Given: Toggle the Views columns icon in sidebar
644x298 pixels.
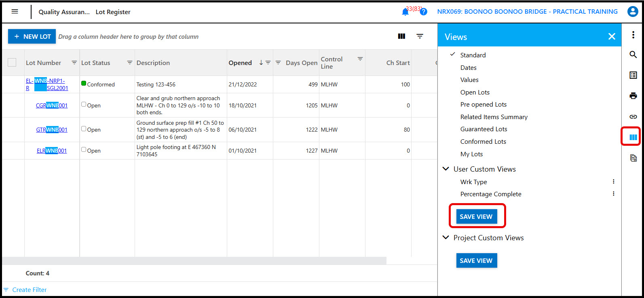Looking at the screenshot, I should [x=633, y=137].
